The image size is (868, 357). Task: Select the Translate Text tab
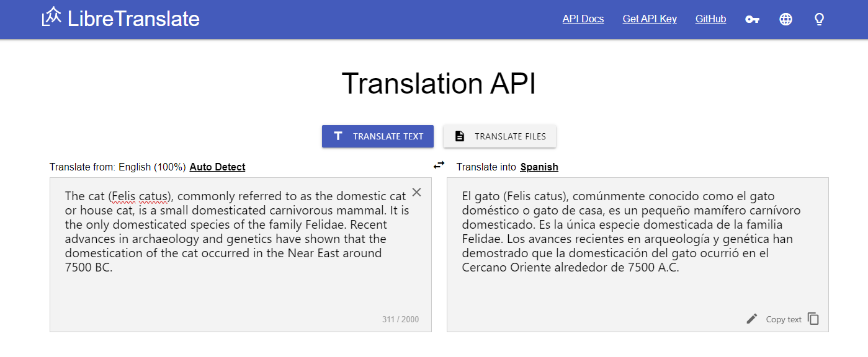point(378,136)
